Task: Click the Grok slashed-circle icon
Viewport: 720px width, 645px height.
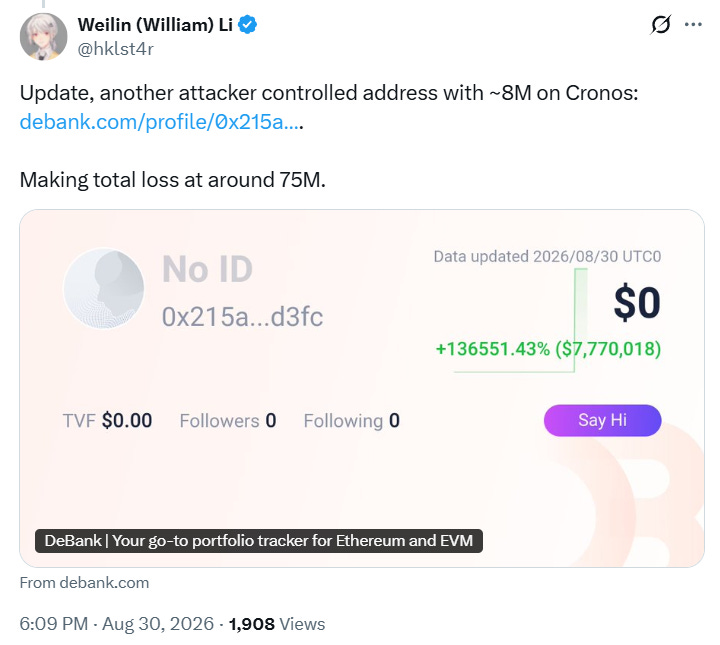Action: (x=661, y=24)
